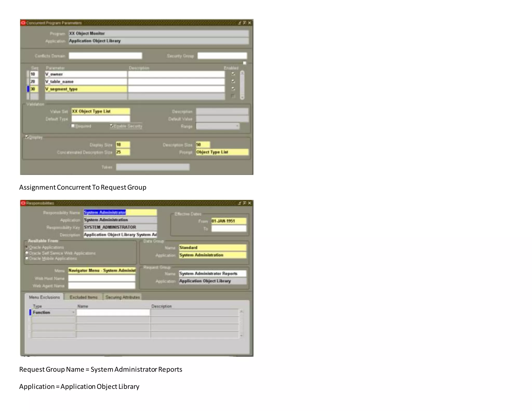Click the responsibility Description field
This screenshot has height=411, width=532.
tap(120, 235)
